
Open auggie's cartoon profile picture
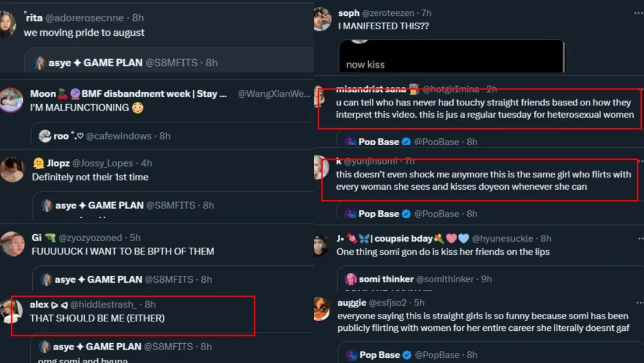[x=321, y=309]
